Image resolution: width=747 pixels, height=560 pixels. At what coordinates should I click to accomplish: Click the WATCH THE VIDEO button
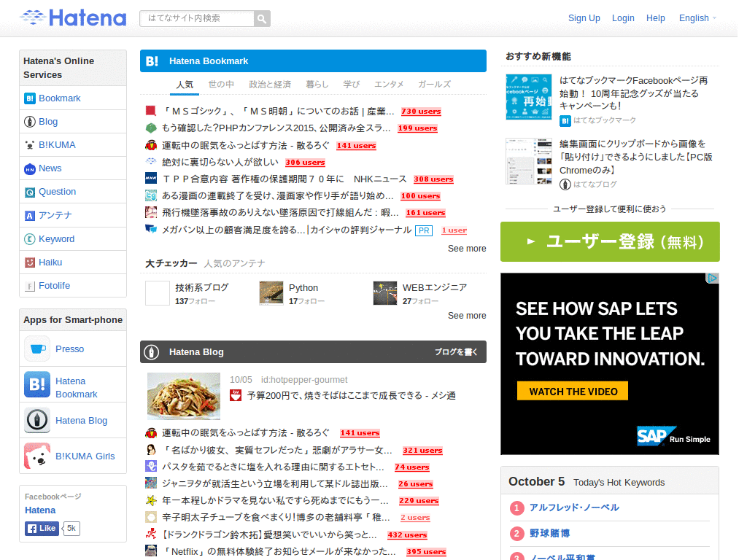coord(573,392)
